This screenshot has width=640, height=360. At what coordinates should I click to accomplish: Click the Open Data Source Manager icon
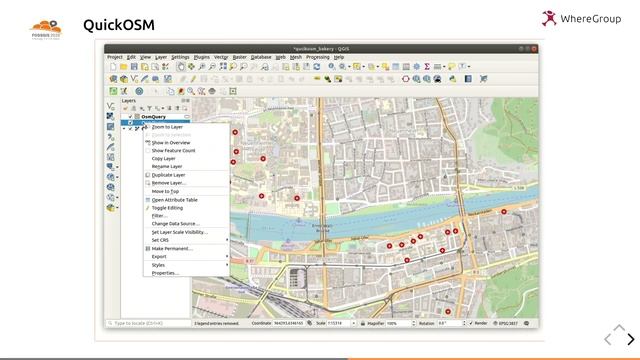coord(113,79)
